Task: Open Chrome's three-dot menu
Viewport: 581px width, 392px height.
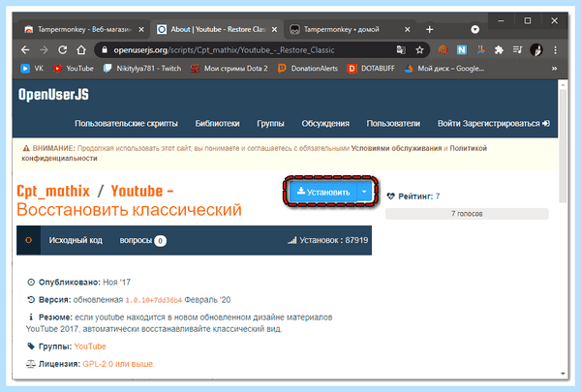Action: 555,49
